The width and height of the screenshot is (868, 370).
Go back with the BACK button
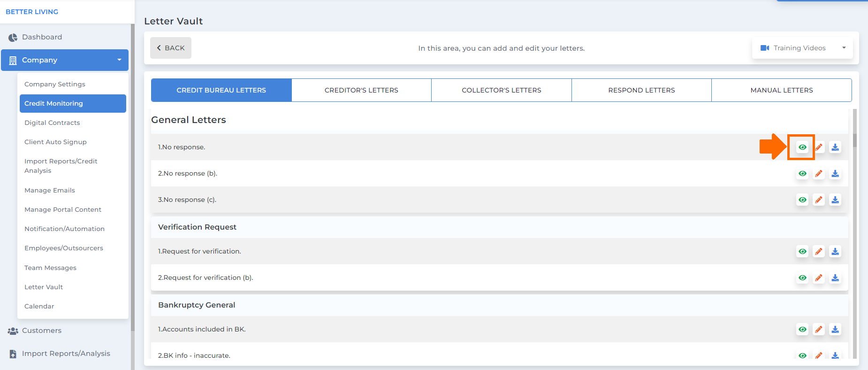point(171,48)
